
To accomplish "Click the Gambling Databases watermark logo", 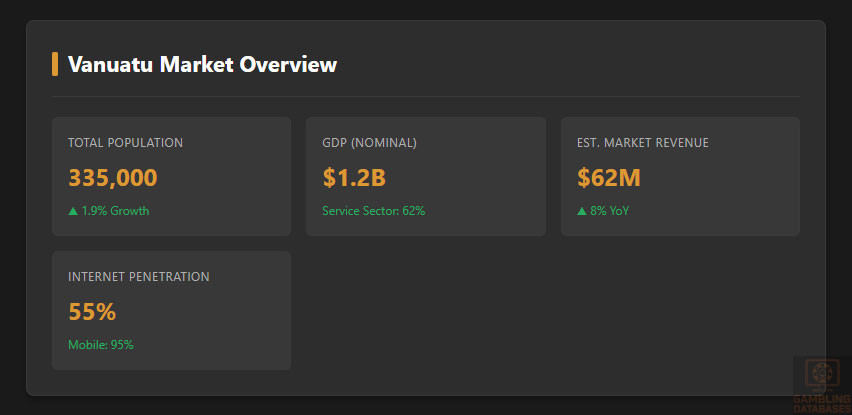I will pos(822,376).
